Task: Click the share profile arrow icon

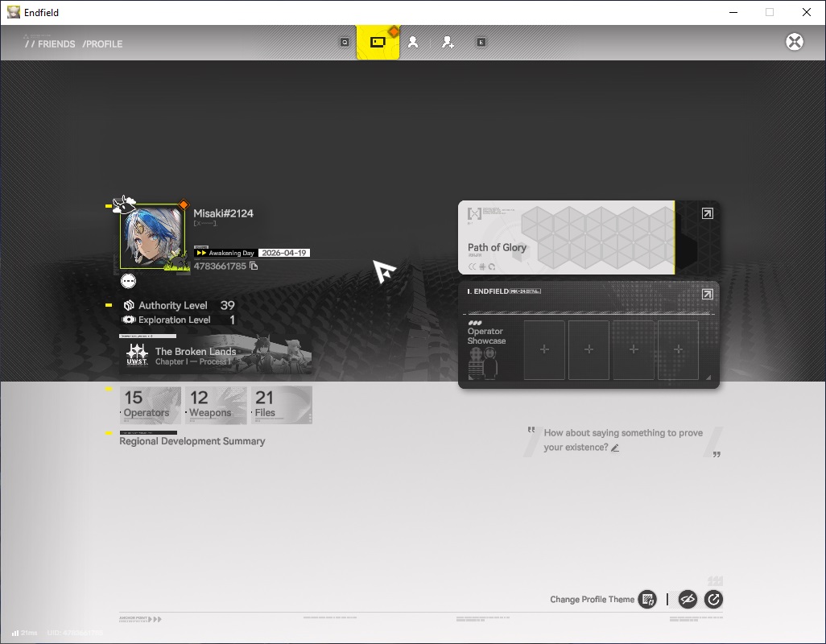Action: pos(713,599)
